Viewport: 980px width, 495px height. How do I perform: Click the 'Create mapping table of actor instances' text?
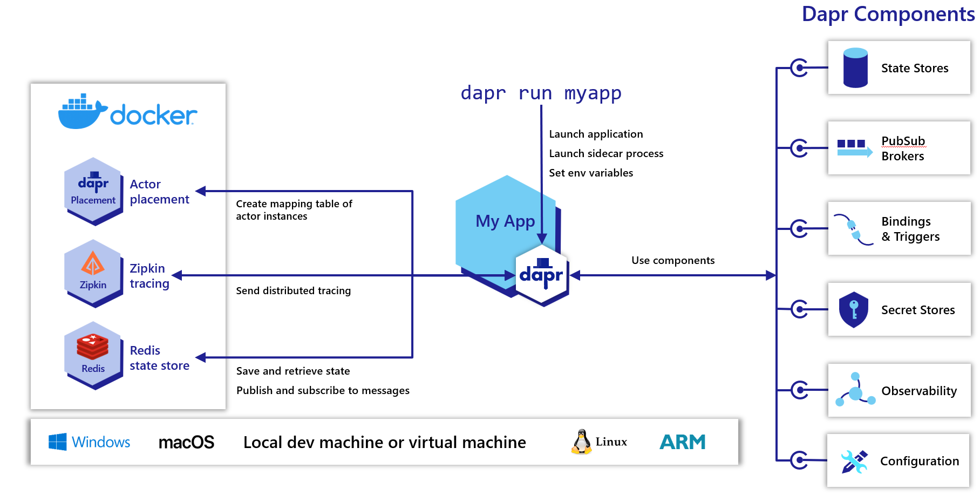pyautogui.click(x=294, y=210)
